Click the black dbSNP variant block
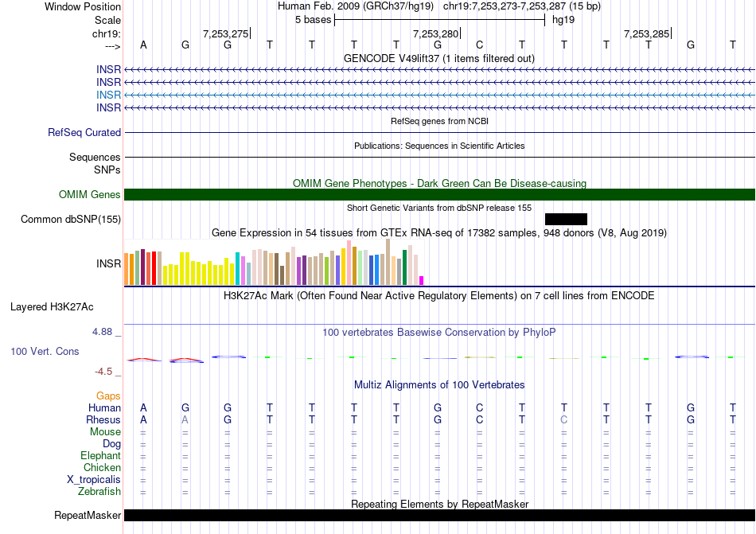Viewport: 756px width, 534px height. (566, 219)
